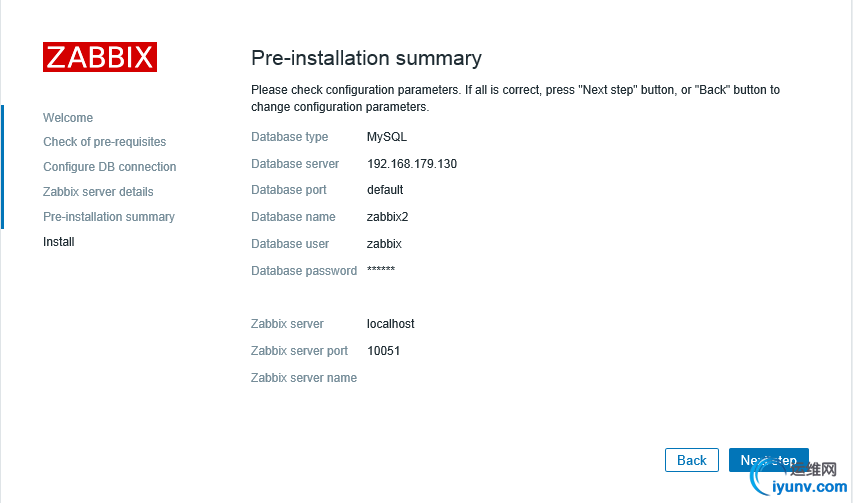Click the MySQL database type value

387,136
